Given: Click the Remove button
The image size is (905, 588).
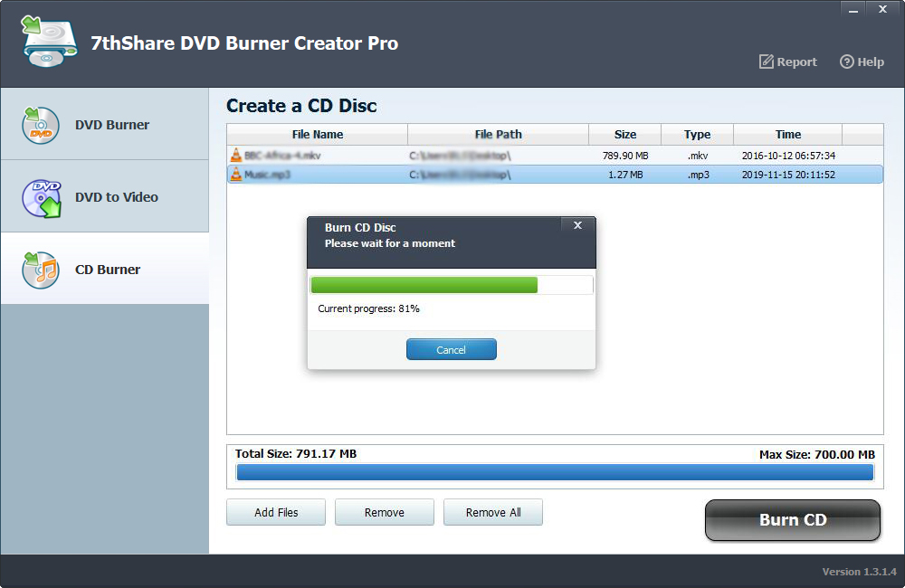Looking at the screenshot, I should click(385, 512).
